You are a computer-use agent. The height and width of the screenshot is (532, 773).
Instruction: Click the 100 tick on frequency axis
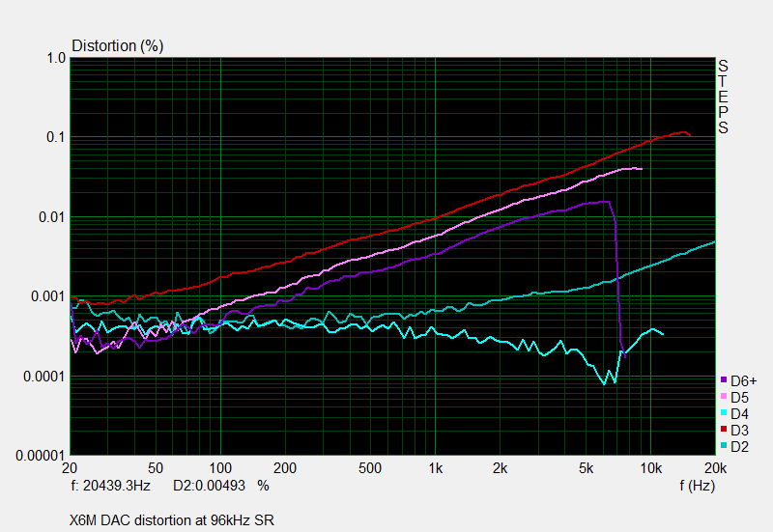(x=220, y=468)
